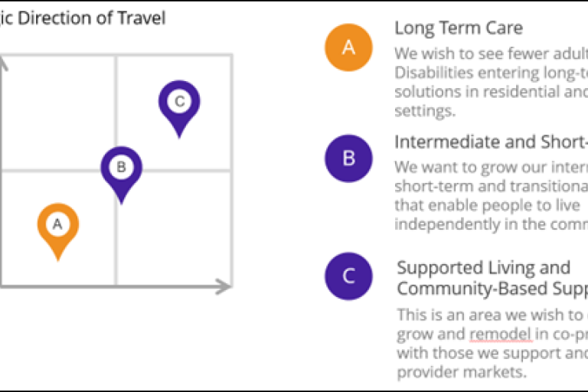Viewport: 588px width, 392px height.
Task: Click the empty bottom-right quadrant of the chart
Action: click(x=173, y=228)
